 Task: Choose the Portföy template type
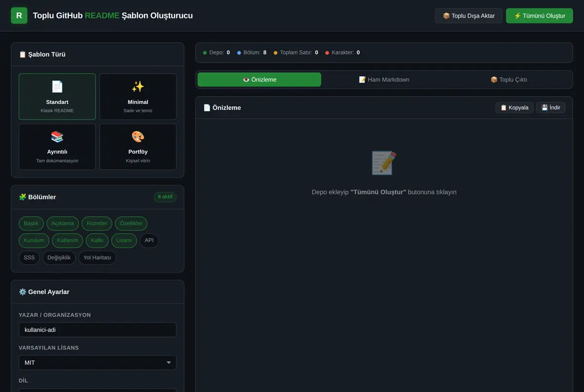click(x=138, y=146)
